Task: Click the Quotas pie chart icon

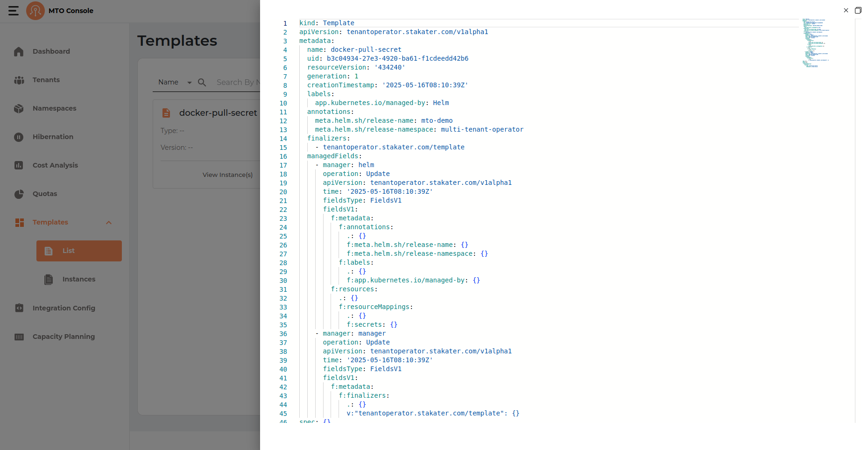Action: click(x=19, y=194)
